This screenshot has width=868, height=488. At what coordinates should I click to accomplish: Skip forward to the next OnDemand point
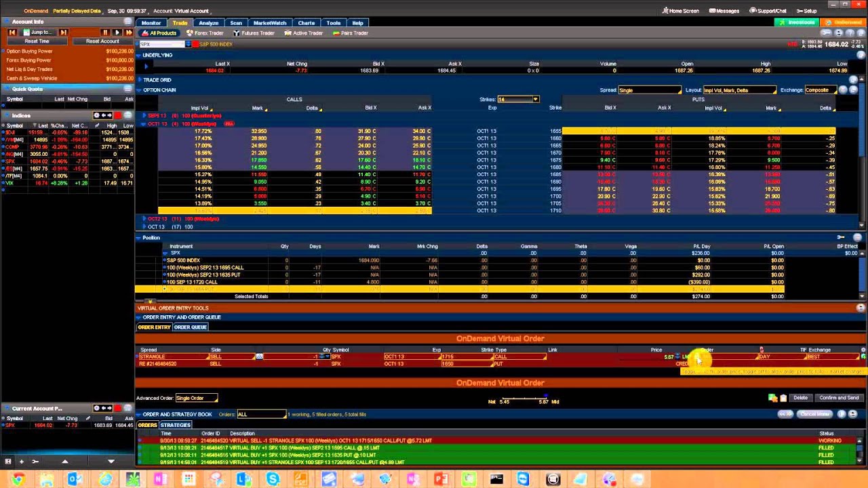[63, 33]
